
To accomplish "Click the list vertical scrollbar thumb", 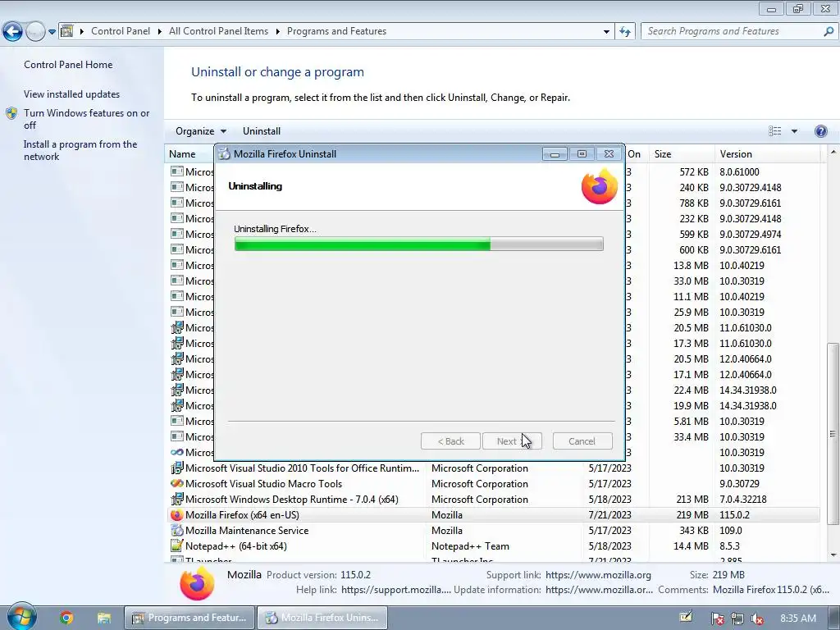I will tap(833, 433).
